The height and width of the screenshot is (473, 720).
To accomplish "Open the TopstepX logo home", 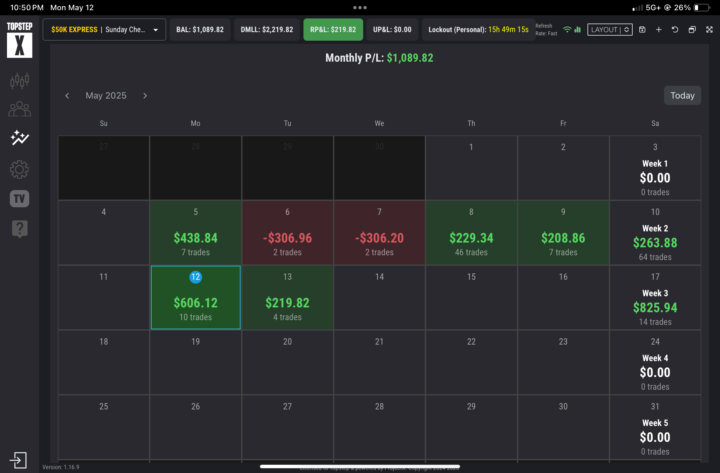I will point(19,40).
